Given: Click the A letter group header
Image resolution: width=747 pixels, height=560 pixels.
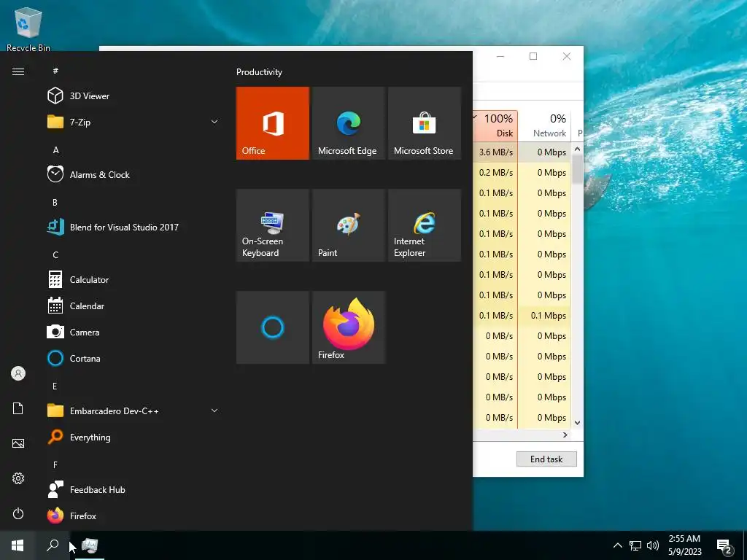Looking at the screenshot, I should [55, 150].
